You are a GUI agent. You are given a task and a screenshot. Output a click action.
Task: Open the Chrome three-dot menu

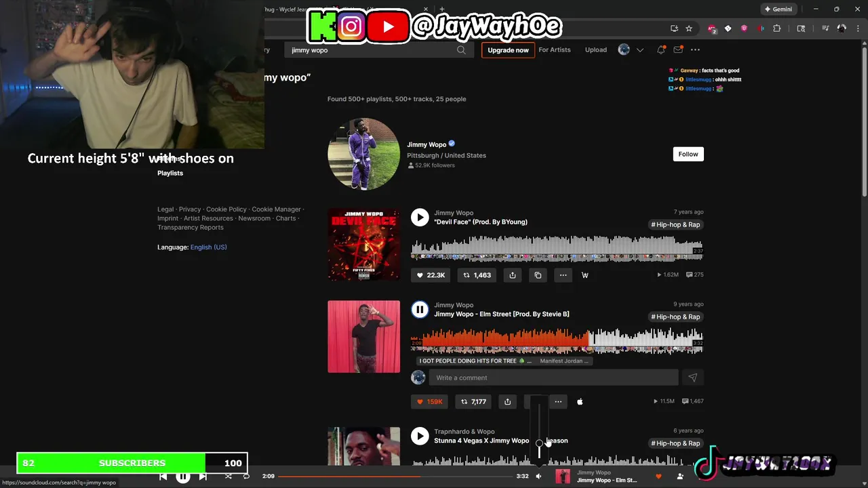859,28
